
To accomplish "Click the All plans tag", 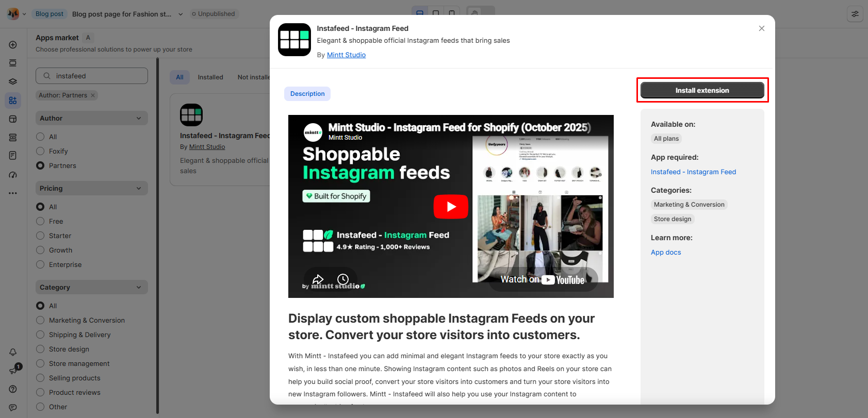I will (666, 139).
